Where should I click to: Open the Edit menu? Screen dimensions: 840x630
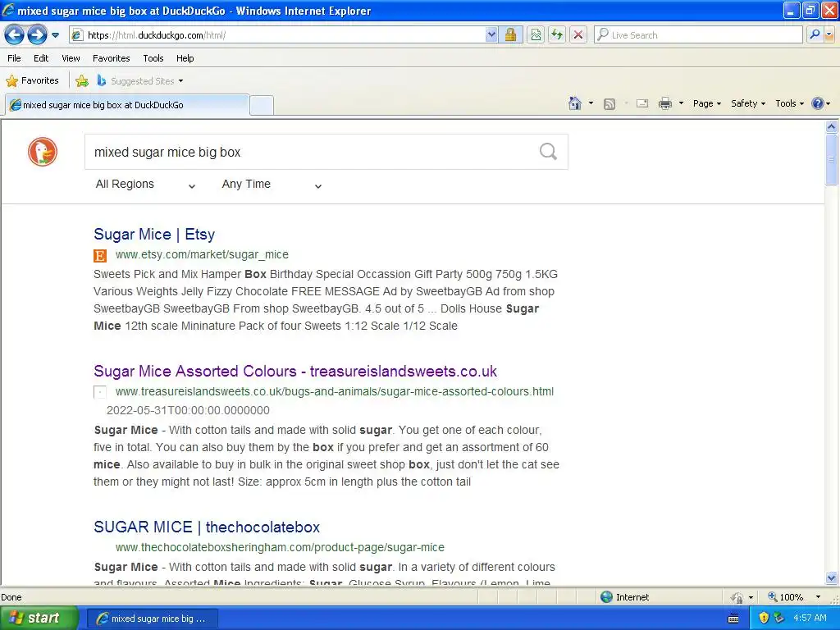click(x=41, y=58)
